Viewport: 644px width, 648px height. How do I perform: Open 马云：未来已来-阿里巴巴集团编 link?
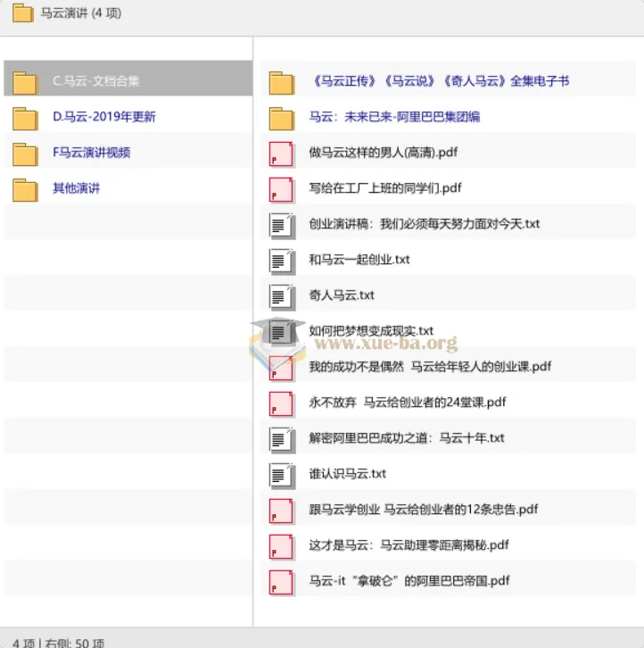[x=394, y=117]
